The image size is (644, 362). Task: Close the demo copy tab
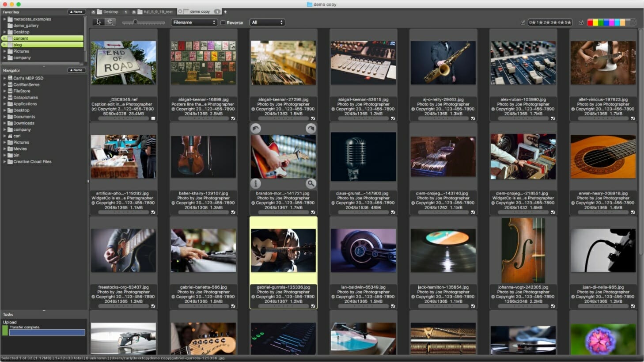(x=180, y=11)
